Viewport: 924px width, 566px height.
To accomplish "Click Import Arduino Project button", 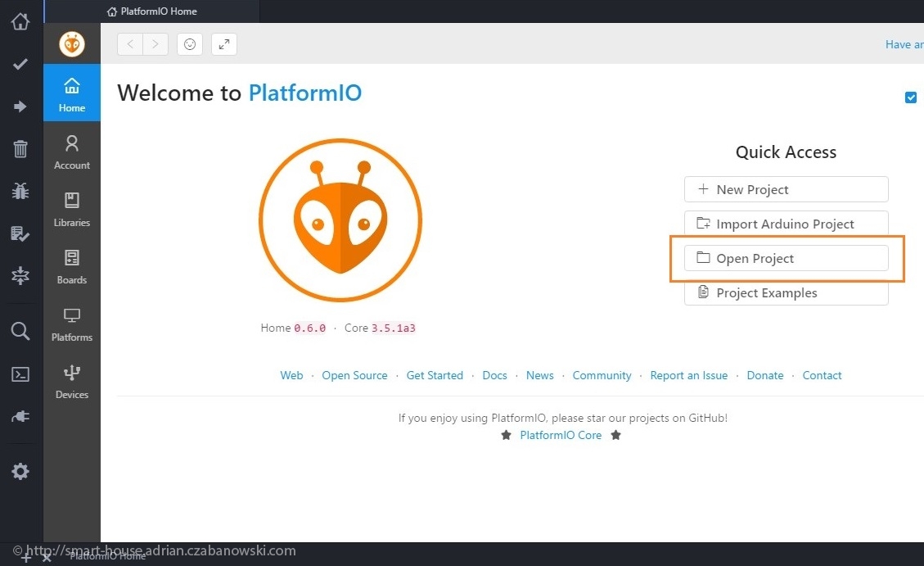I will [787, 223].
